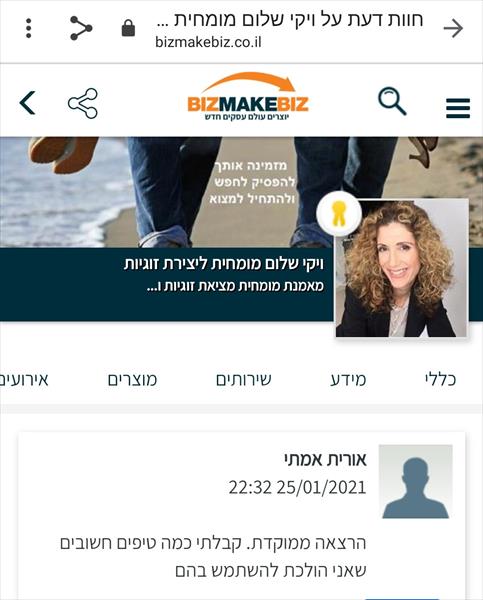Share this business page icon

click(x=83, y=103)
